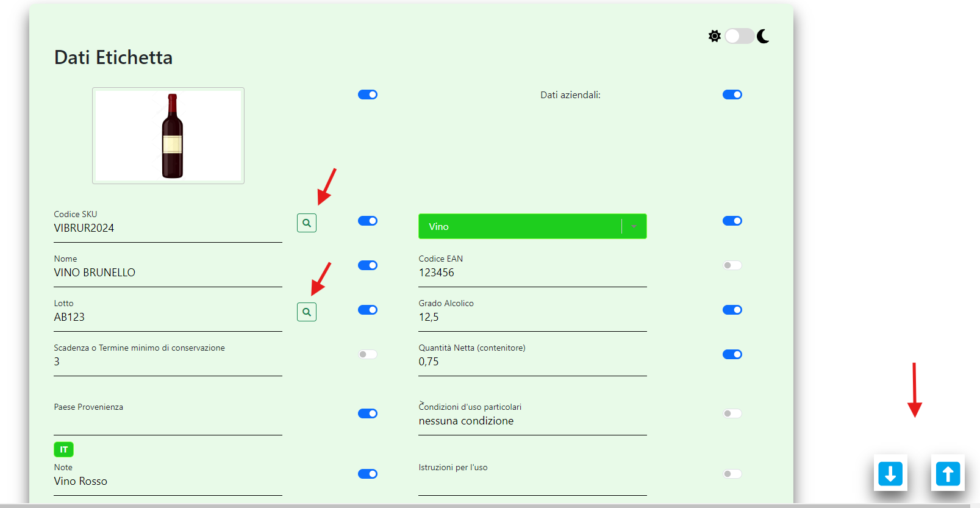This screenshot has height=508, width=980.
Task: Click the blue up arrow button
Action: (x=948, y=473)
